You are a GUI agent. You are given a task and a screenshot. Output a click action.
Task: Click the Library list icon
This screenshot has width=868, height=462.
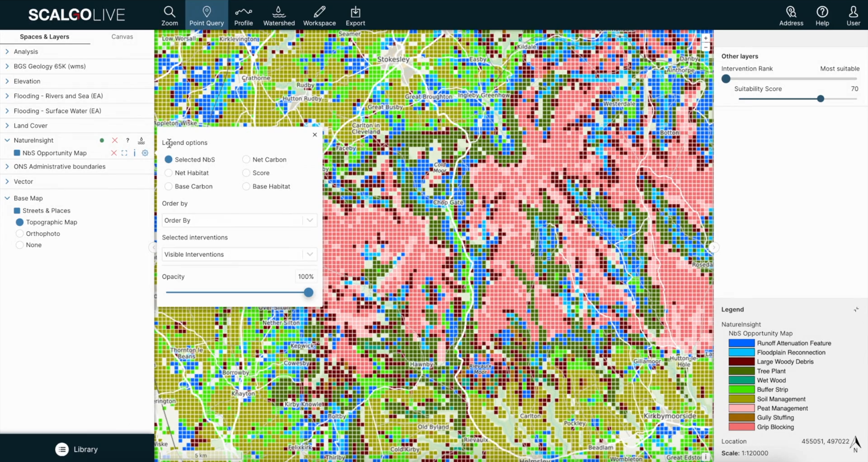tap(62, 449)
